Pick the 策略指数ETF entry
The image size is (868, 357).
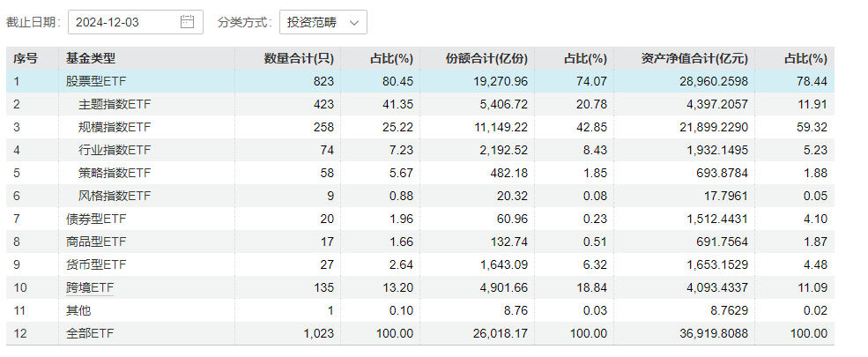point(115,173)
